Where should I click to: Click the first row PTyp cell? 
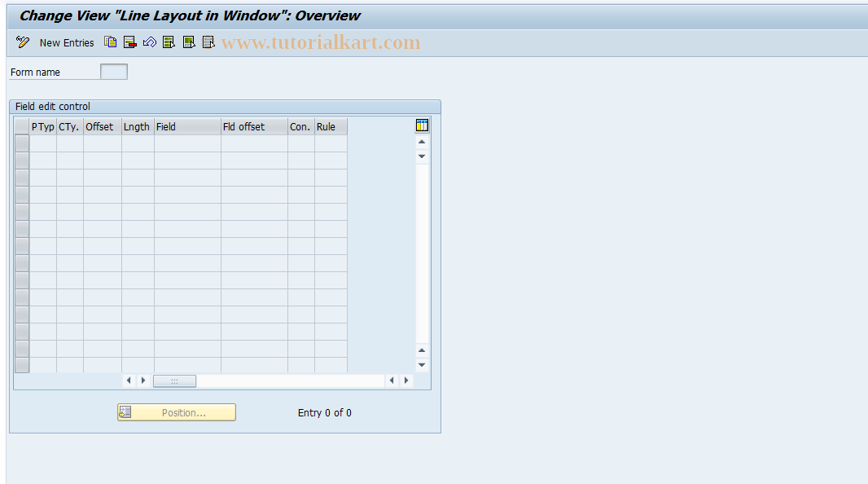pyautogui.click(x=43, y=143)
